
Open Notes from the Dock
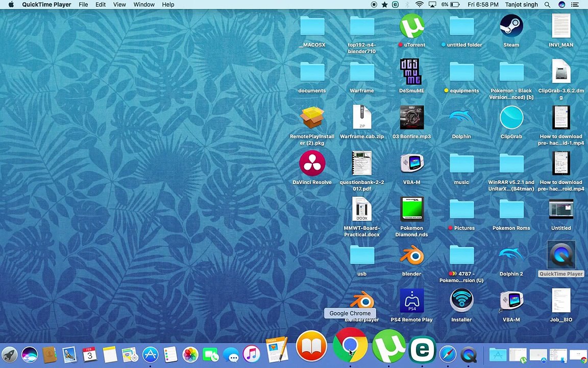[x=110, y=355]
